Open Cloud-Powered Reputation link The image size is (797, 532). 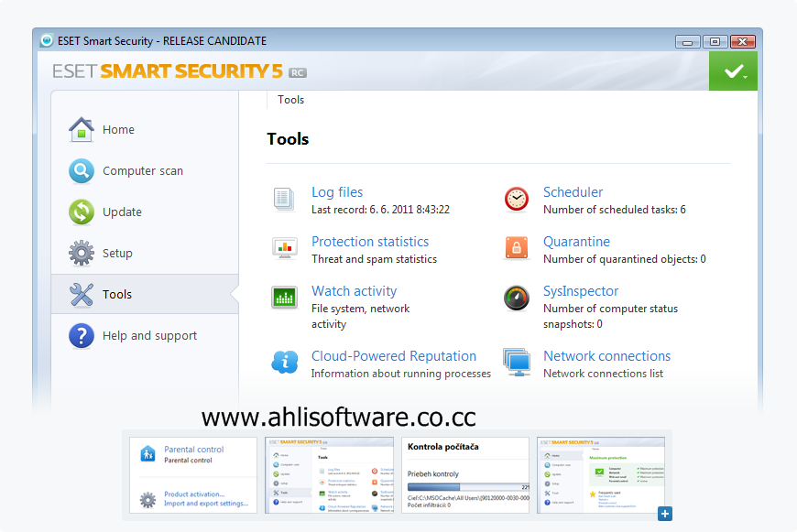(x=394, y=355)
